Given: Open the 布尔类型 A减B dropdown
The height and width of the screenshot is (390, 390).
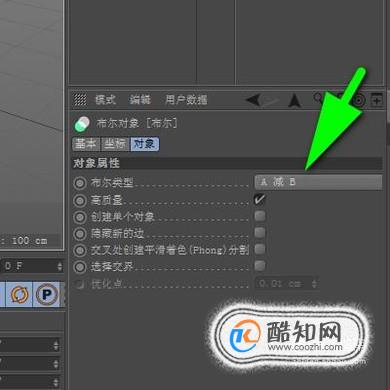Looking at the screenshot, I should [318, 182].
